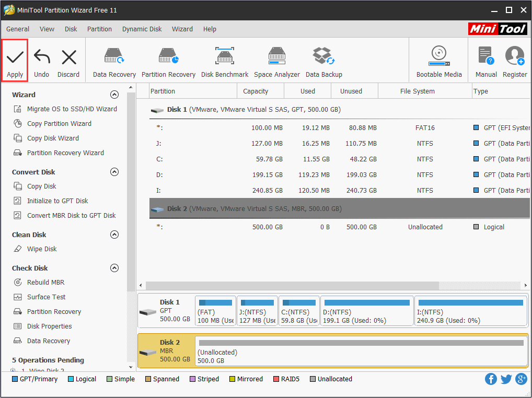Select I:(NTFS) block in disk map
Image resolution: width=532 pixels, height=398 pixels.
point(471,311)
